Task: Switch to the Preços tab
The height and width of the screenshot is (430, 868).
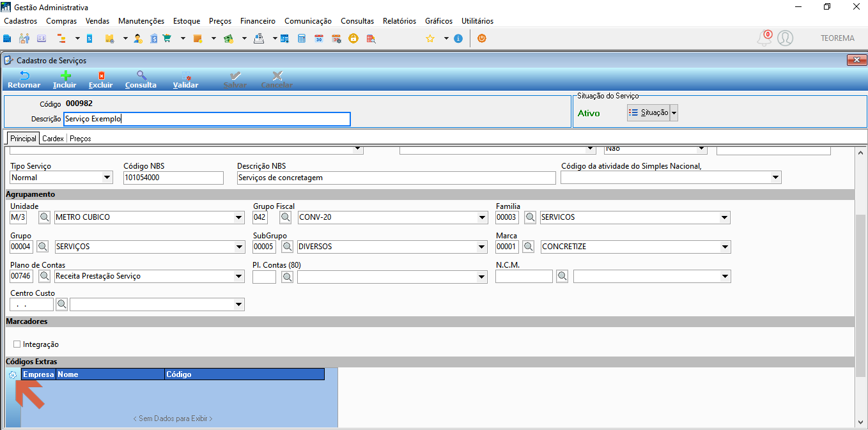Action: point(81,138)
